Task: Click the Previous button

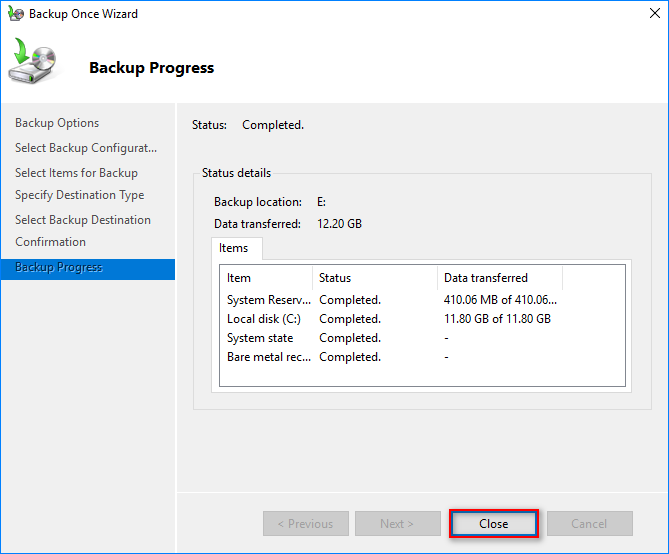Action: pos(305,523)
